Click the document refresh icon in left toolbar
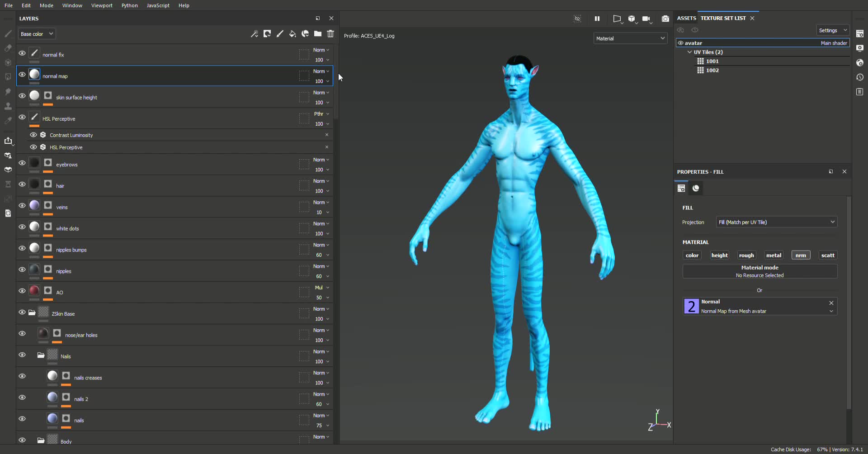The width and height of the screenshot is (868, 454). 8,213
